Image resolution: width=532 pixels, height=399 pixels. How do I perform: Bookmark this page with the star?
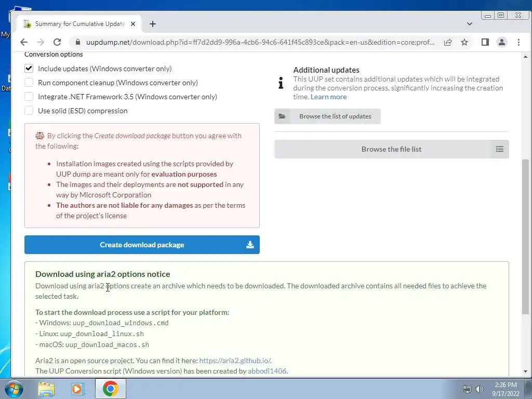pyautogui.click(x=464, y=42)
